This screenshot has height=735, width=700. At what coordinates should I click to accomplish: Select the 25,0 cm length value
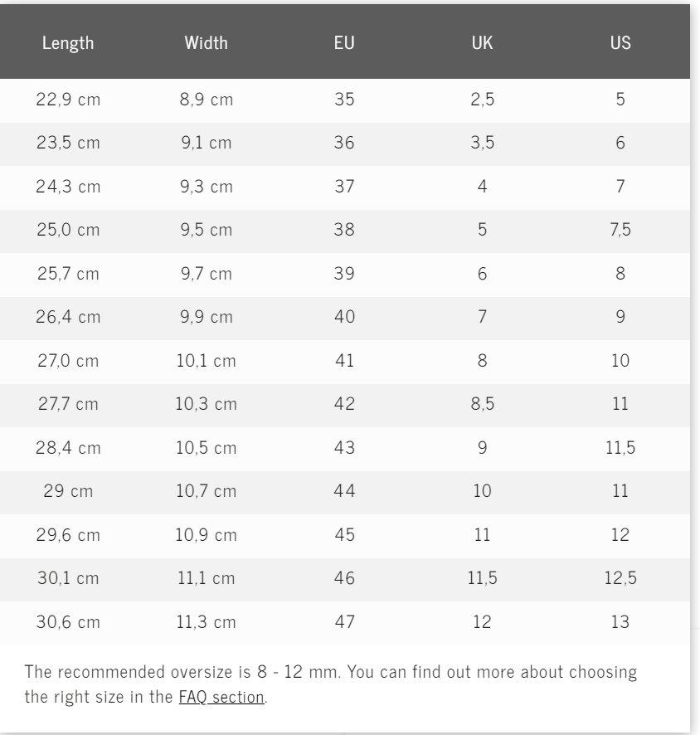(68, 230)
